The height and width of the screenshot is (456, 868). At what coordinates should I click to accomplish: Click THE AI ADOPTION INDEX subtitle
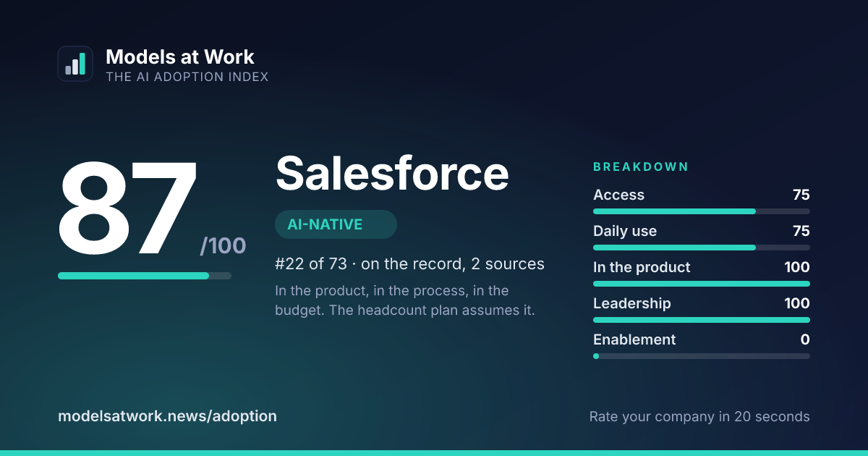pos(187,77)
